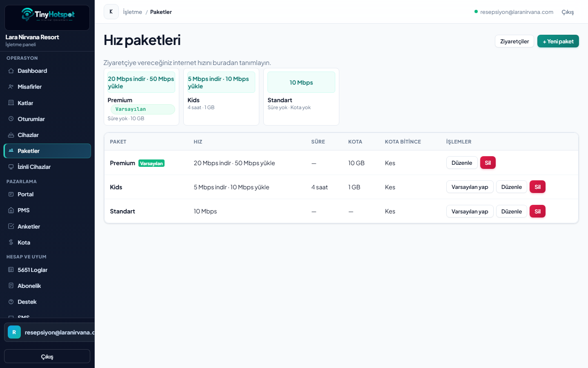Delete the Standart package with Sil
This screenshot has height=368, width=588.
pos(537,211)
